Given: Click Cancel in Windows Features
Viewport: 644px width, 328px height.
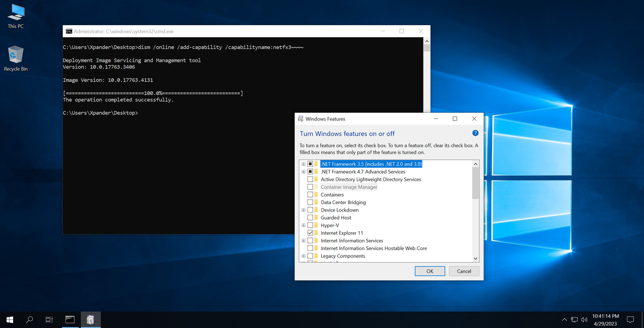Looking at the screenshot, I should click(x=464, y=271).
